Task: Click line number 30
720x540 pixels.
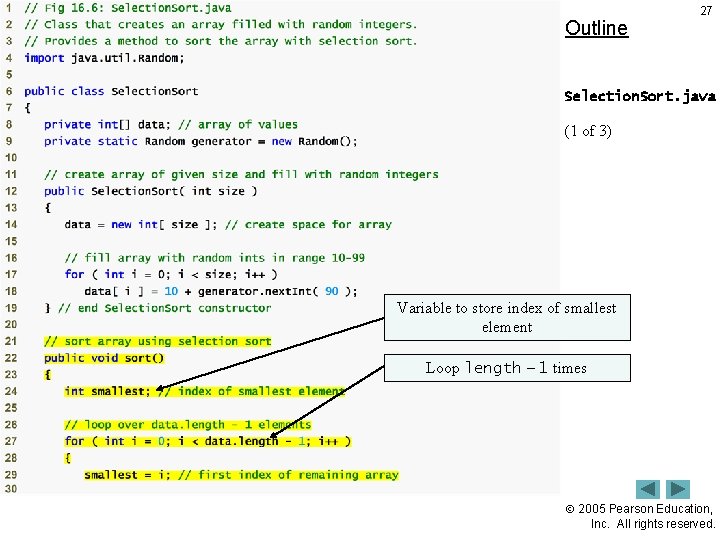Action: point(11,489)
